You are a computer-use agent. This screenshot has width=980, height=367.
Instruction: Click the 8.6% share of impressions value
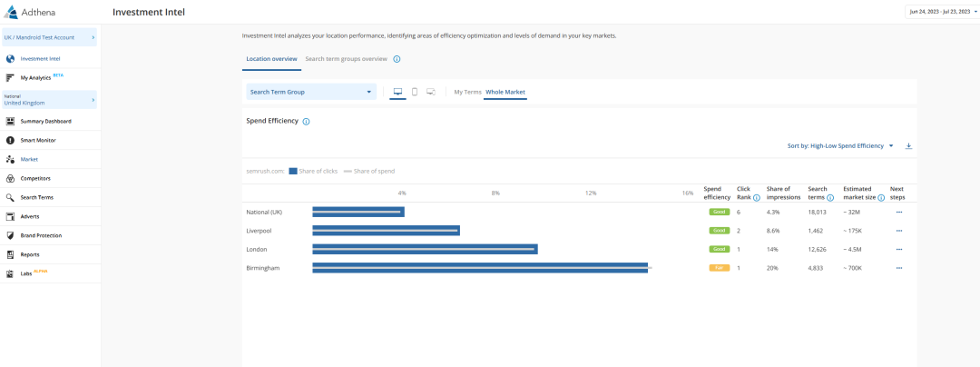pos(773,231)
